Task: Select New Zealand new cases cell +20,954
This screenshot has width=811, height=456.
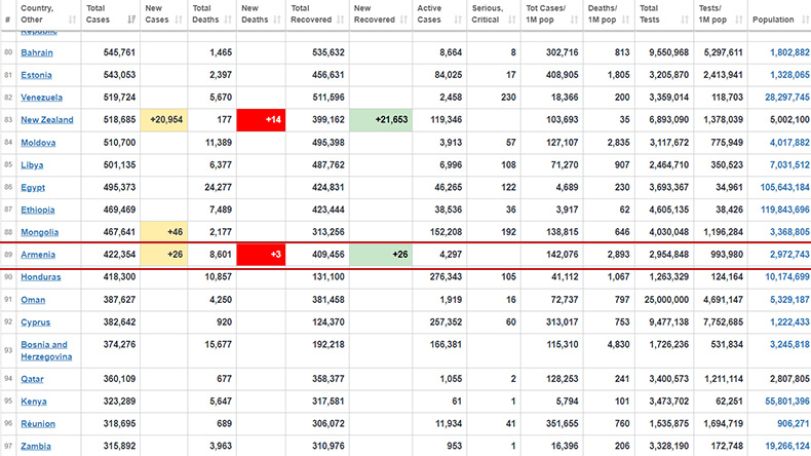Action: pos(164,120)
